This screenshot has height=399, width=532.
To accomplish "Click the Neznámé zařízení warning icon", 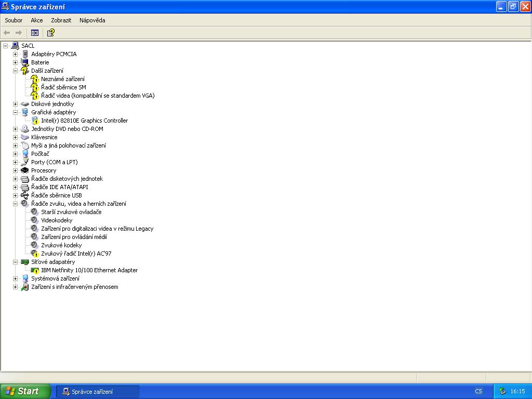I will point(35,79).
